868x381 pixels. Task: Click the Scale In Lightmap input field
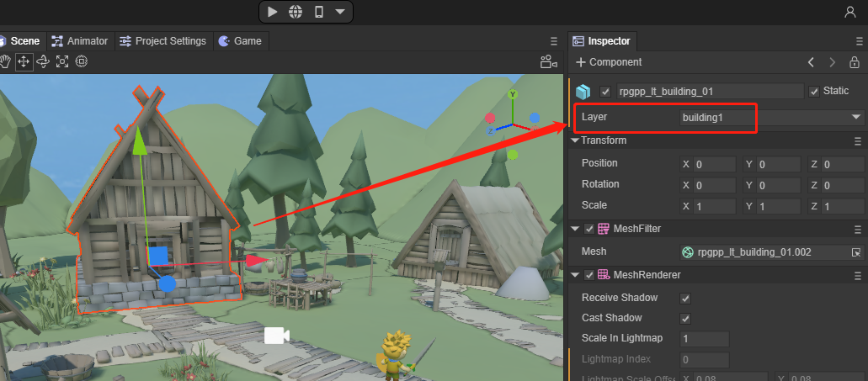click(703, 339)
